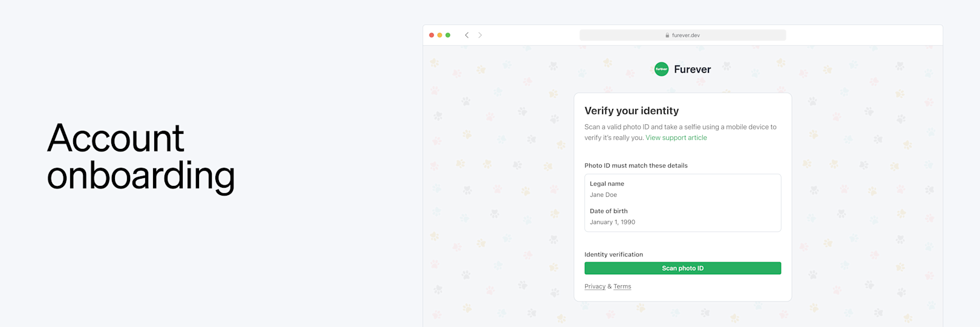The width and height of the screenshot is (980, 327).
Task: Open the Terms link
Action: (x=622, y=286)
